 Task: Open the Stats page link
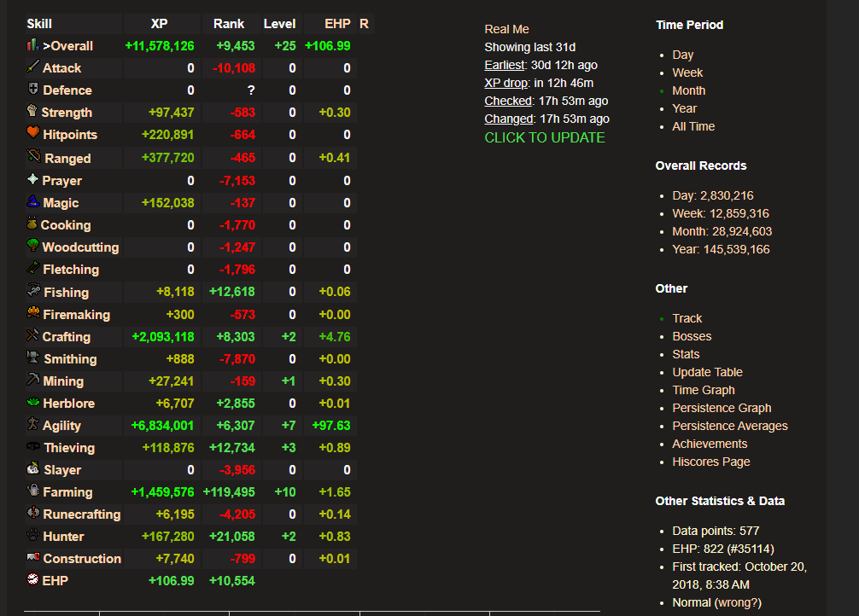pos(686,354)
